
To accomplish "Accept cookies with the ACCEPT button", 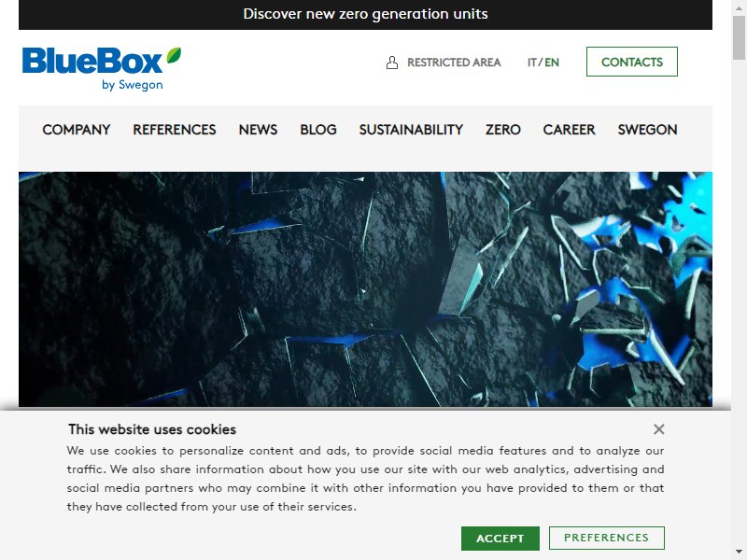I will [x=500, y=539].
